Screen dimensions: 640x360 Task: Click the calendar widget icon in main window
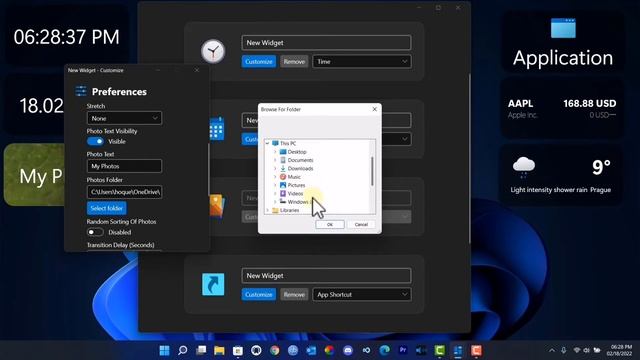pos(217,129)
